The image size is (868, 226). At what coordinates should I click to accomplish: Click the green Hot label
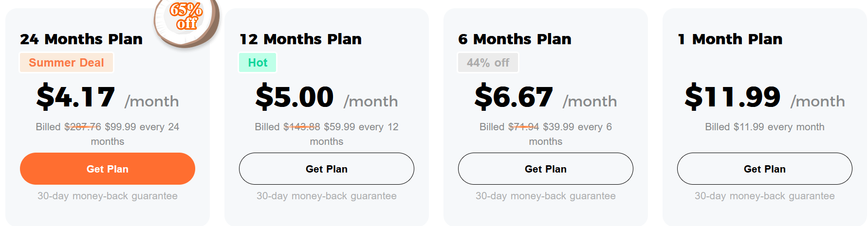(x=258, y=63)
